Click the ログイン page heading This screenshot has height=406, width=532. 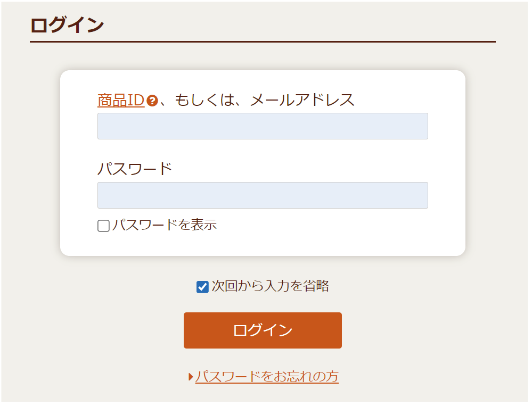pos(67,25)
